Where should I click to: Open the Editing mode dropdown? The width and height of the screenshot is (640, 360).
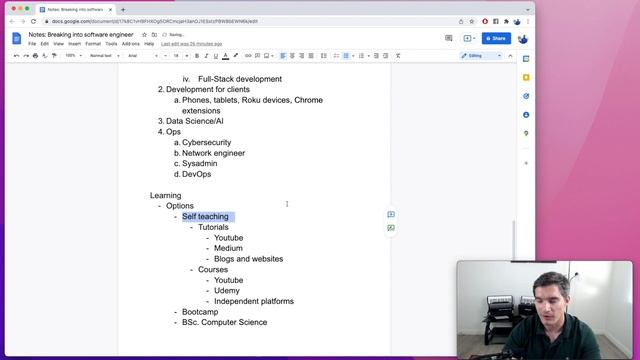tap(481, 56)
